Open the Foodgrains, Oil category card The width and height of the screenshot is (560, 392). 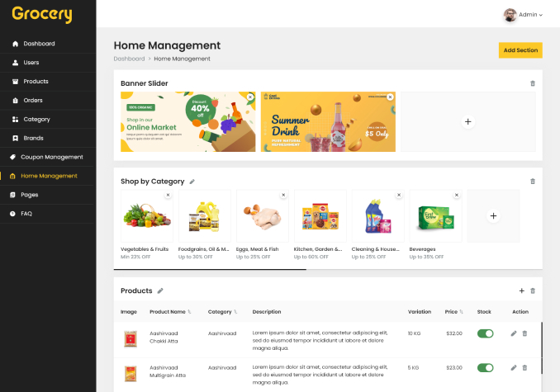pyautogui.click(x=205, y=215)
